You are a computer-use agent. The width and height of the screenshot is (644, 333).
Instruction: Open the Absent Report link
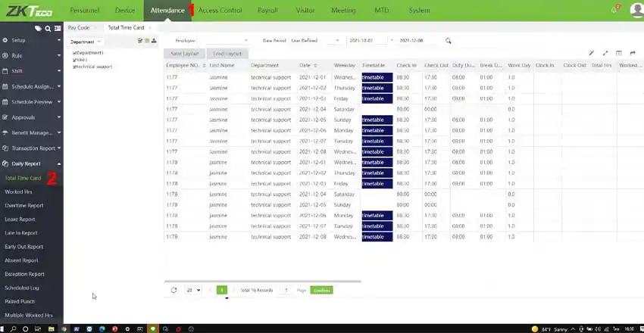click(21, 260)
